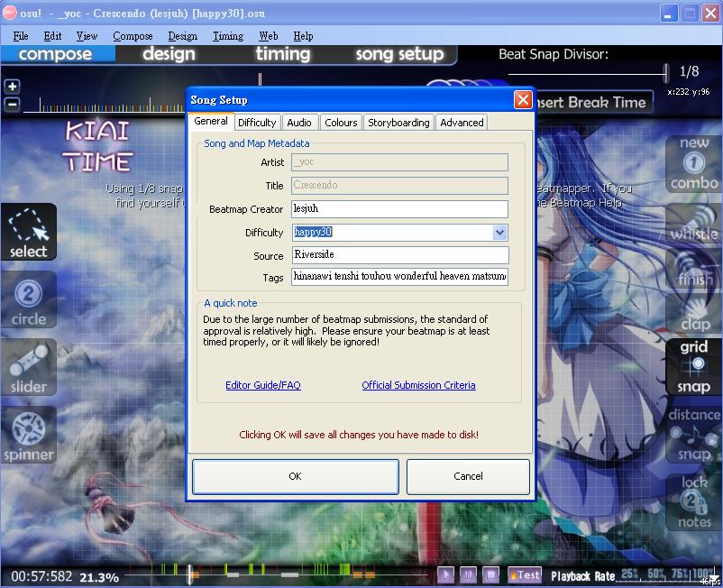Viewport: 723px width, 588px height.
Task: Open the Timing menu
Action: pos(228,36)
